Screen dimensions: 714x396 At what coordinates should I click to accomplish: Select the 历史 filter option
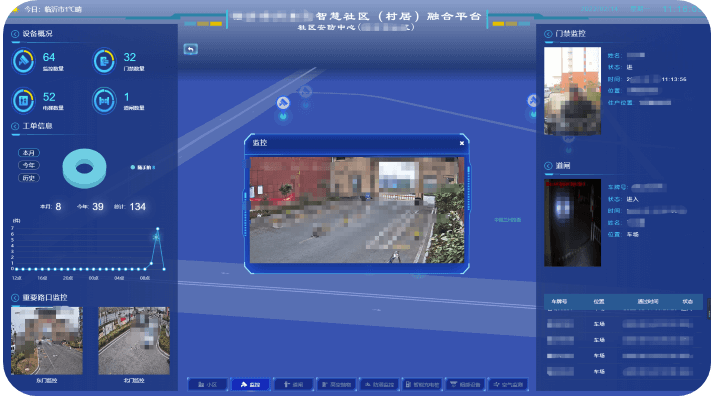(29, 178)
